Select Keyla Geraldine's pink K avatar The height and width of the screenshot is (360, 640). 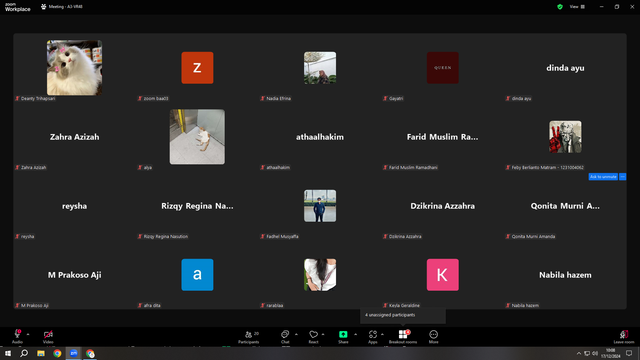pos(442,275)
